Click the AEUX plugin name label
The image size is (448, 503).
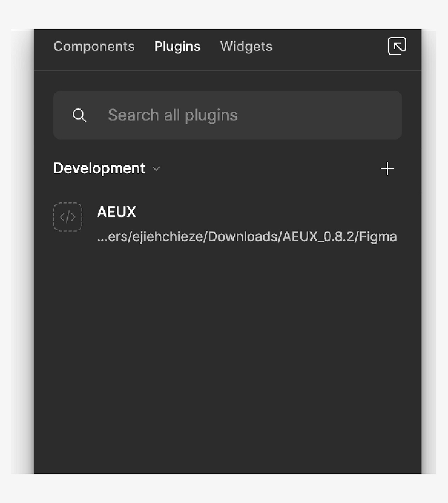116,212
